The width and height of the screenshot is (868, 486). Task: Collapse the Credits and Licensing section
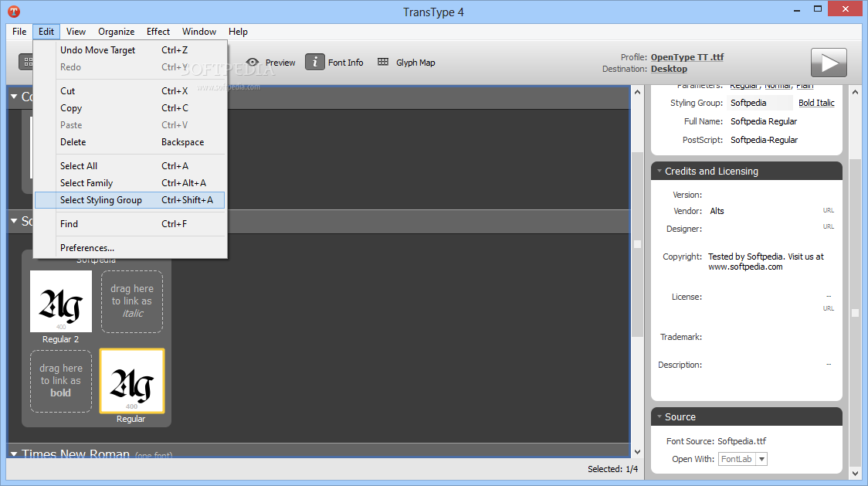pos(659,172)
